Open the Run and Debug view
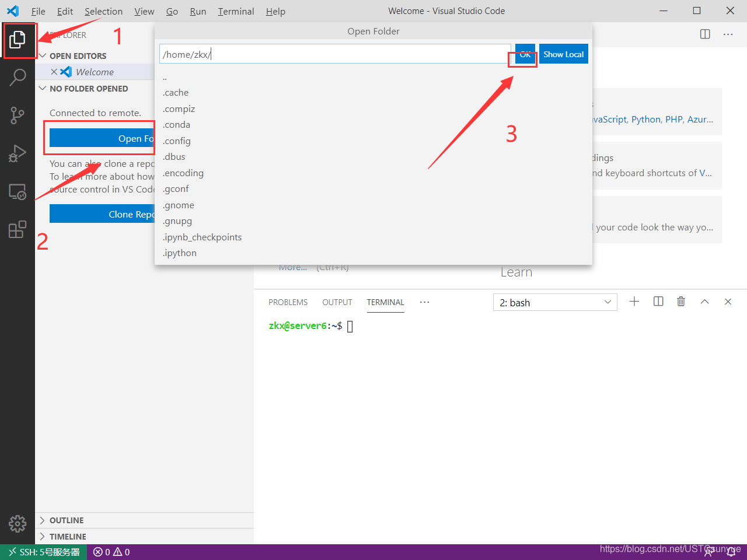This screenshot has width=747, height=560. tap(18, 153)
